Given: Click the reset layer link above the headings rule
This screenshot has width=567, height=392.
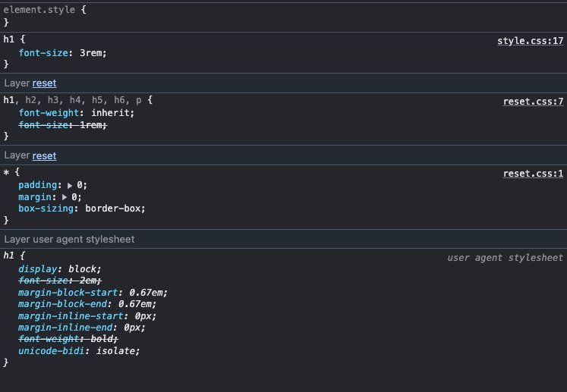Looking at the screenshot, I should click(x=44, y=83).
